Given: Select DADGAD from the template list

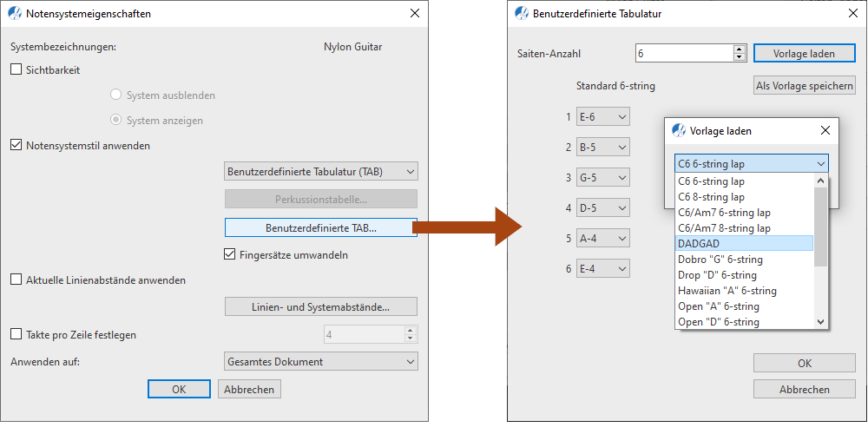Looking at the screenshot, I should coord(744,244).
